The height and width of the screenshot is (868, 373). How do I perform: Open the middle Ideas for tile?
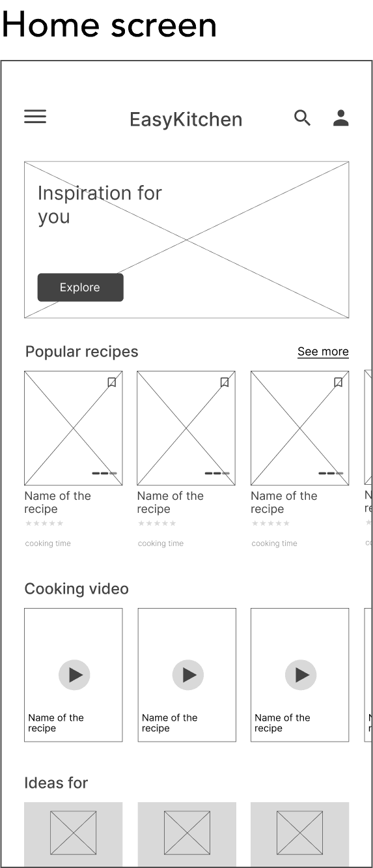[x=187, y=834]
